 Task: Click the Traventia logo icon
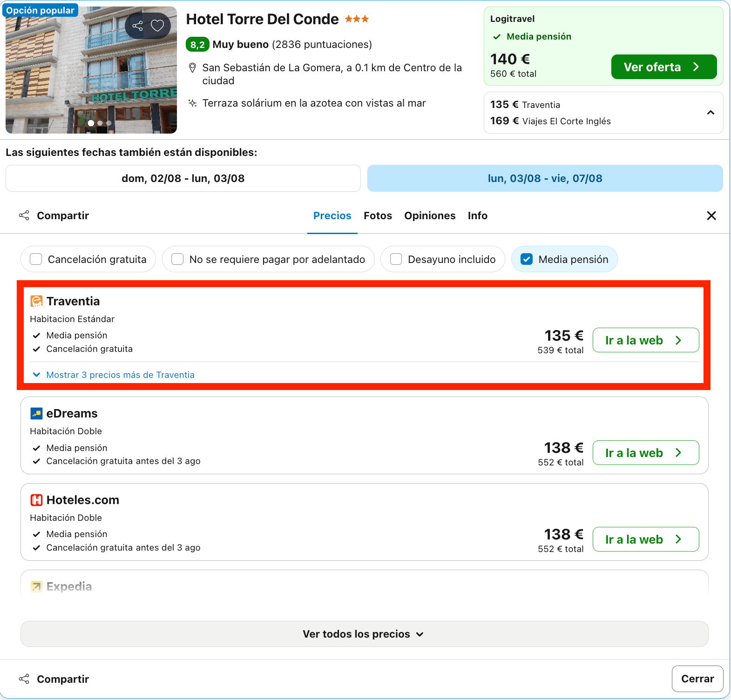pos(36,301)
